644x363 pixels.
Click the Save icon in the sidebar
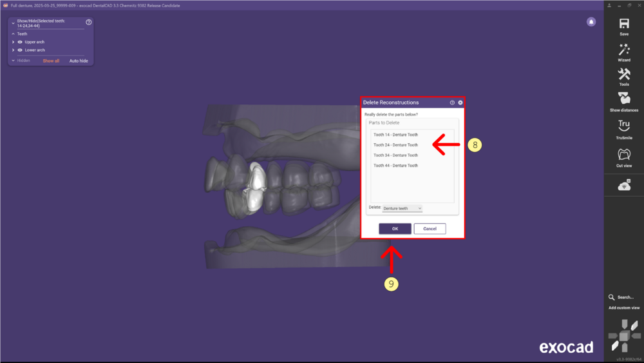[624, 23]
